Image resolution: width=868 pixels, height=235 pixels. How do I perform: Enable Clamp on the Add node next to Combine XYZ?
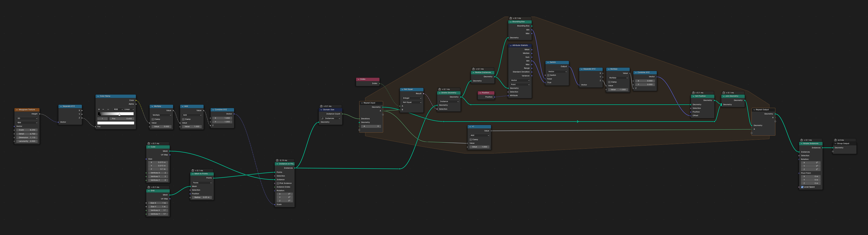[183, 119]
